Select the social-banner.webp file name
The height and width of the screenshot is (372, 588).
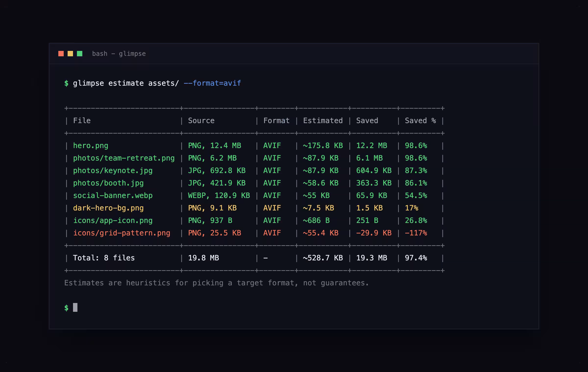click(113, 196)
